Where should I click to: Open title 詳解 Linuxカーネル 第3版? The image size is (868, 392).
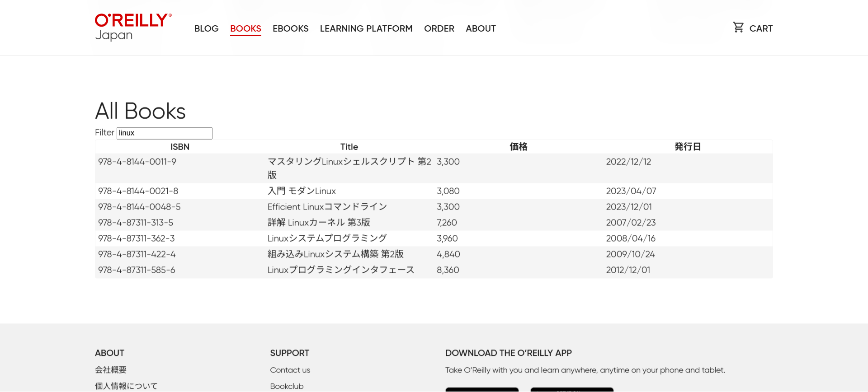pos(319,223)
